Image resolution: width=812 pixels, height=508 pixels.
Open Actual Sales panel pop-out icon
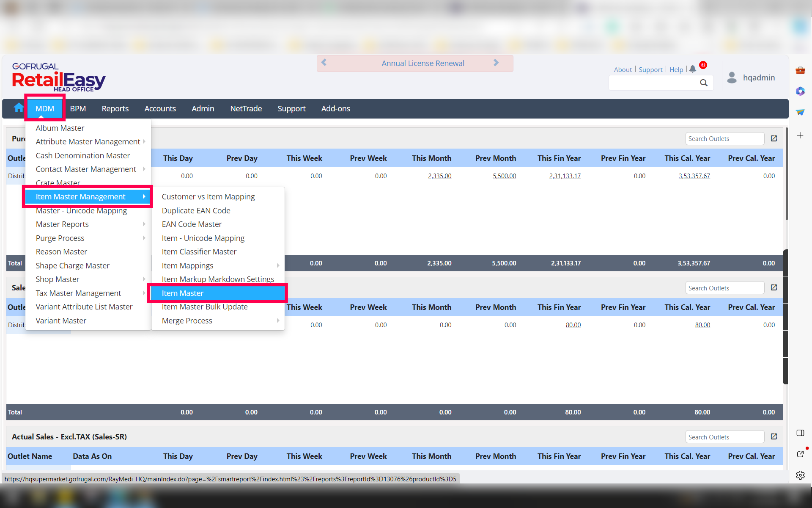tap(774, 436)
